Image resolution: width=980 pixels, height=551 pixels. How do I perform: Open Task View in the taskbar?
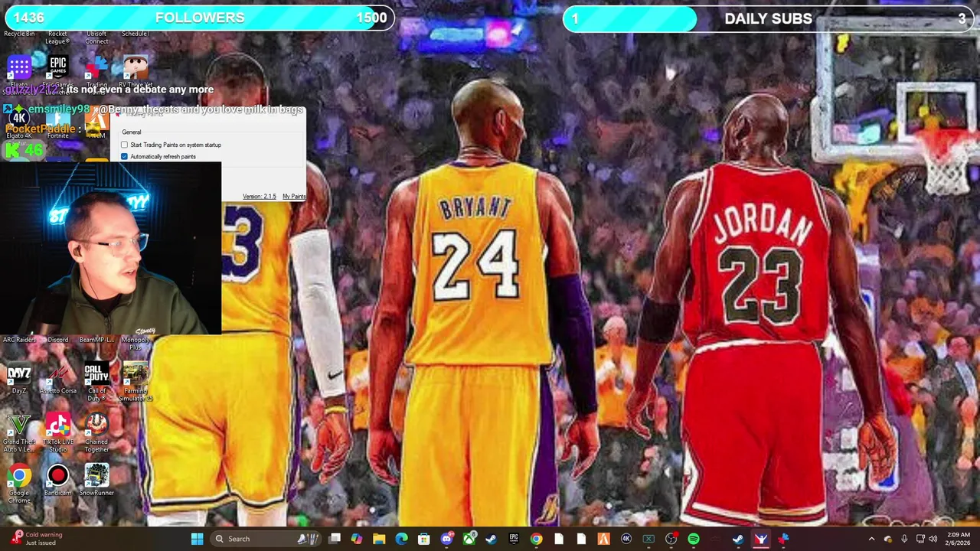pos(335,539)
